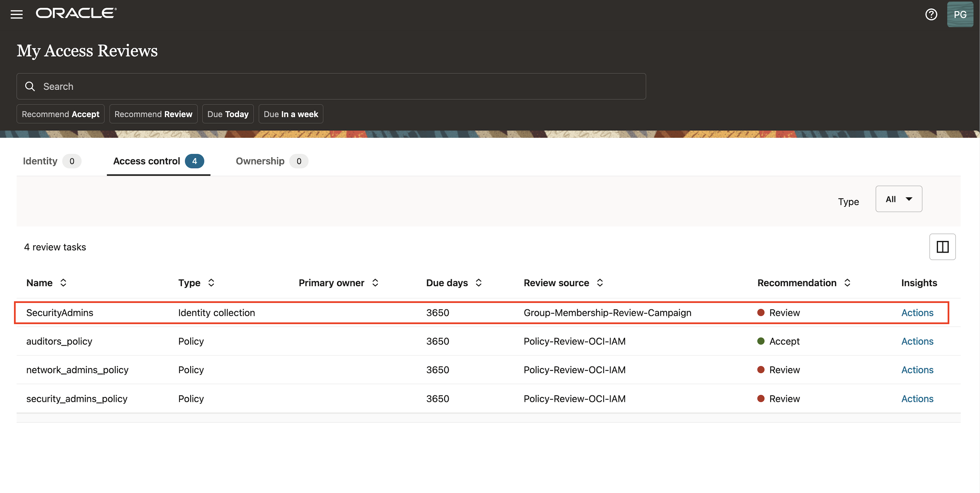Open the navigation hamburger menu
This screenshot has height=493, width=980.
pyautogui.click(x=17, y=14)
